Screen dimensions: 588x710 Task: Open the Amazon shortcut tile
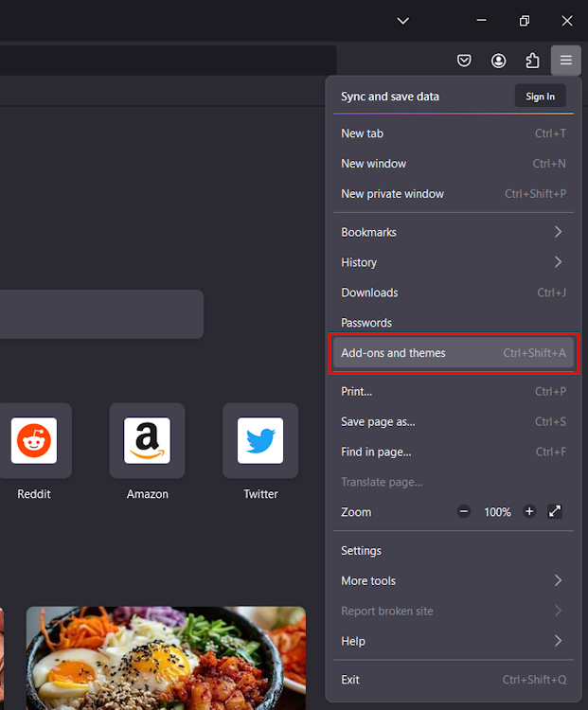point(147,440)
